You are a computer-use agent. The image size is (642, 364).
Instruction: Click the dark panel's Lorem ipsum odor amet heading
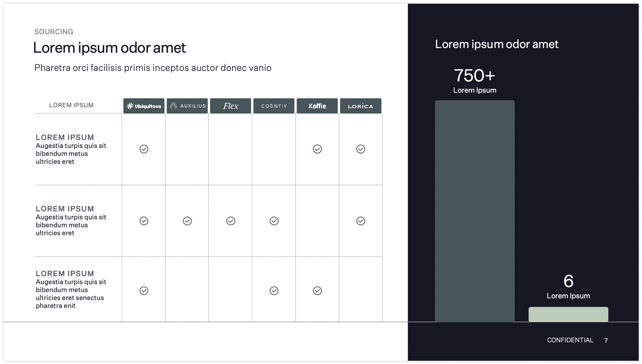tap(496, 44)
